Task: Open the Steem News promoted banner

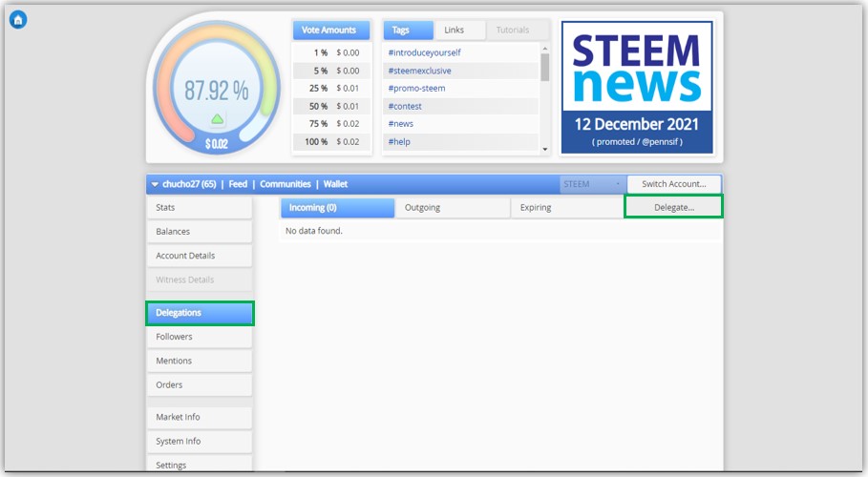Action: coord(637,88)
